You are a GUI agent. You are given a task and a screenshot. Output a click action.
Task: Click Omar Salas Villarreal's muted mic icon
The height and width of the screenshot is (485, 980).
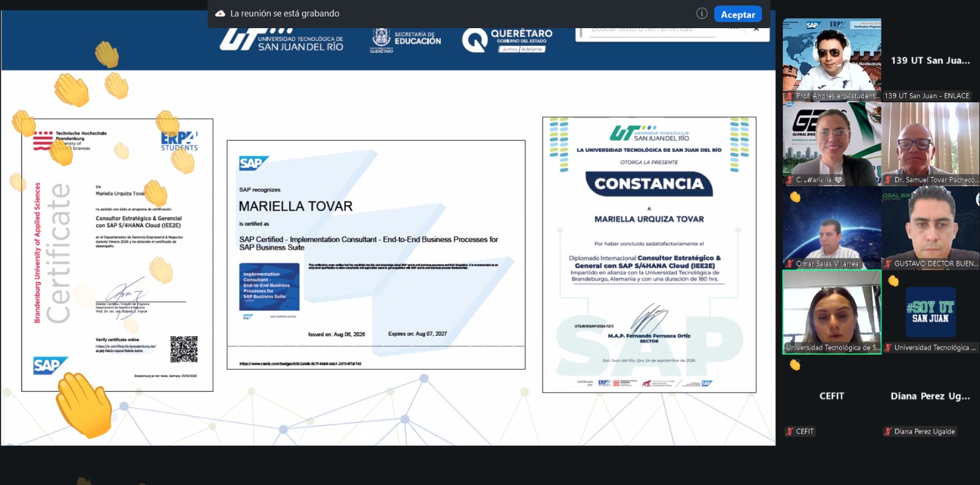pyautogui.click(x=790, y=264)
